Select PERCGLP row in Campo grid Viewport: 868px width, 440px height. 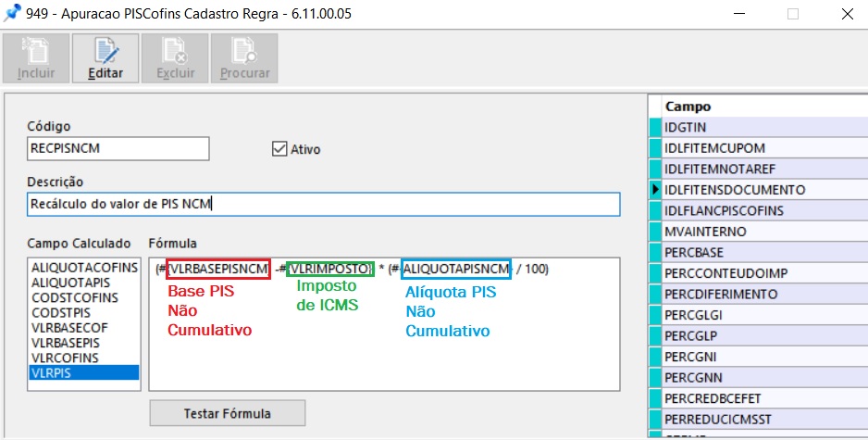point(764,336)
